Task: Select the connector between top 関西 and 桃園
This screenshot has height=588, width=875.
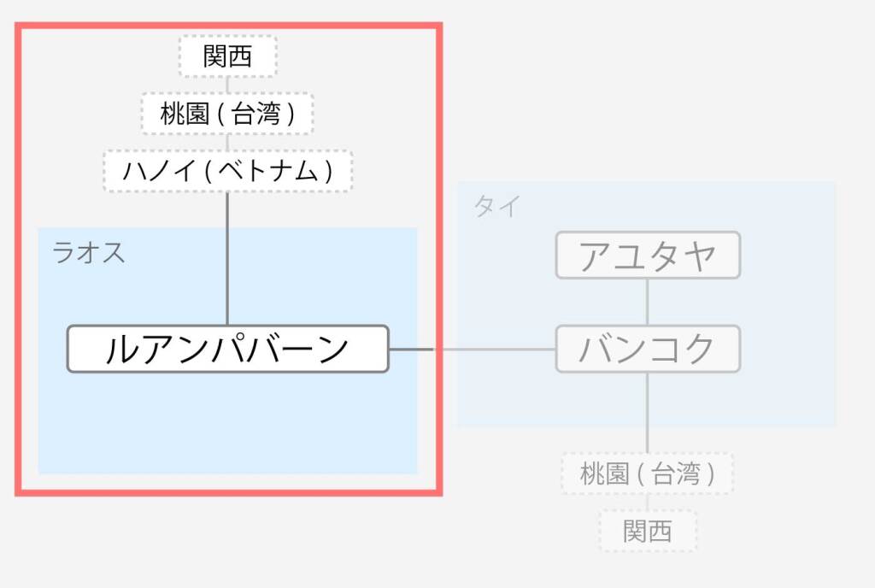Action: coord(227,85)
